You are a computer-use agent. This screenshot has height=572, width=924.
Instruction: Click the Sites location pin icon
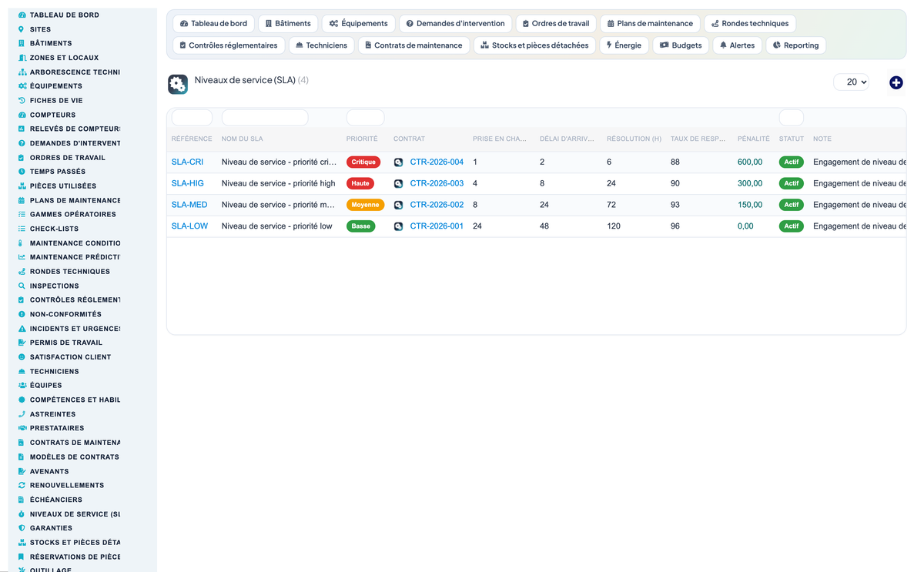point(22,29)
